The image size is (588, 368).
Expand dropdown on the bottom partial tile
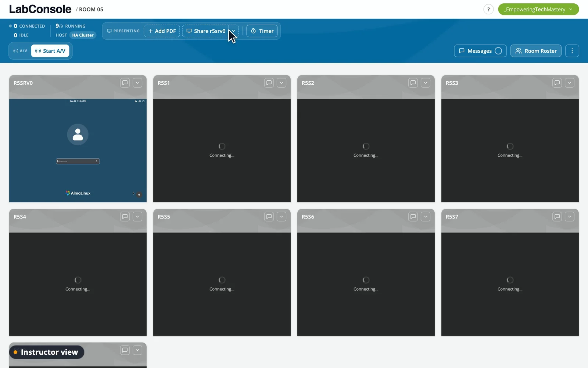pyautogui.click(x=137, y=350)
